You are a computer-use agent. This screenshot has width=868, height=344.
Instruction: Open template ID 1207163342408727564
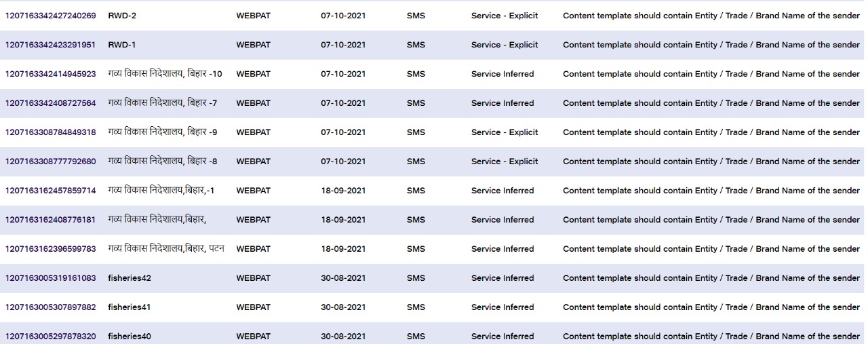51,103
